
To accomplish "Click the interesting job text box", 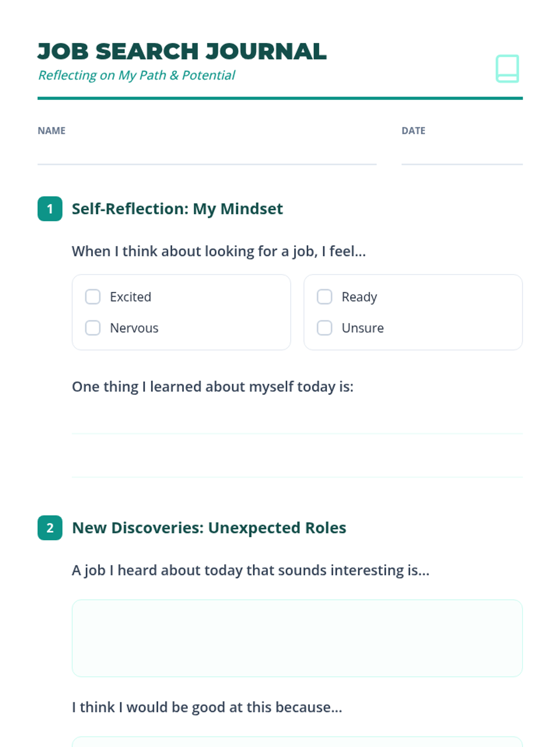I will pyautogui.click(x=297, y=638).
